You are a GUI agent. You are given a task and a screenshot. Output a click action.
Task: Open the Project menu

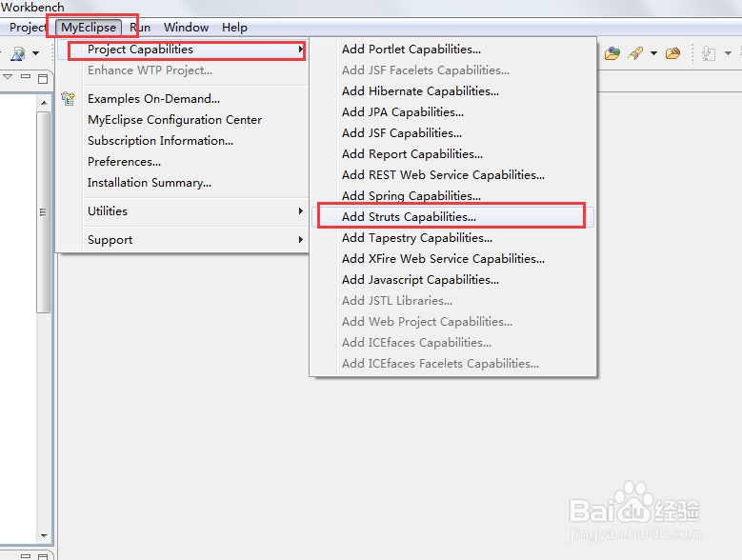28,28
